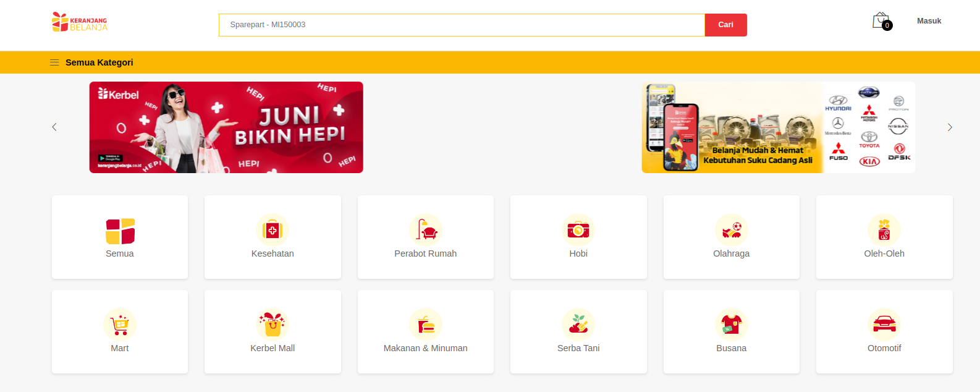Screen dimensions: 980x392
Task: Select the Mart shopping cart icon
Action: pyautogui.click(x=120, y=325)
